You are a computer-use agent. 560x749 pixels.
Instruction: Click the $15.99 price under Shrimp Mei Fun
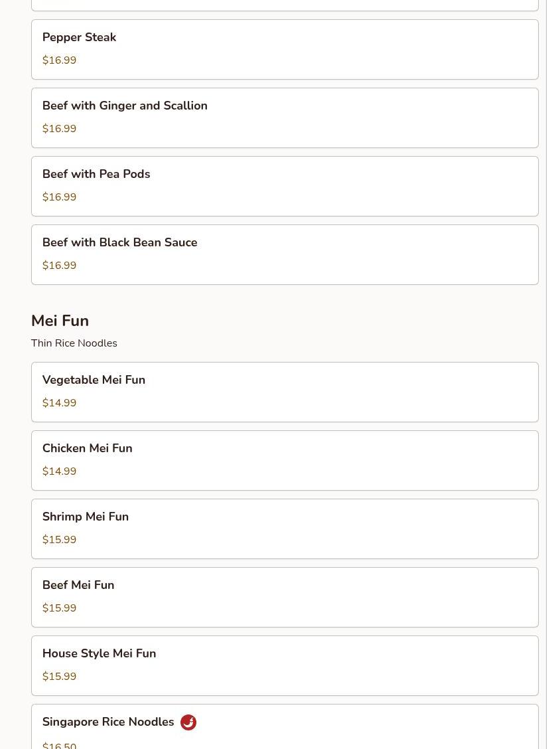point(59,540)
